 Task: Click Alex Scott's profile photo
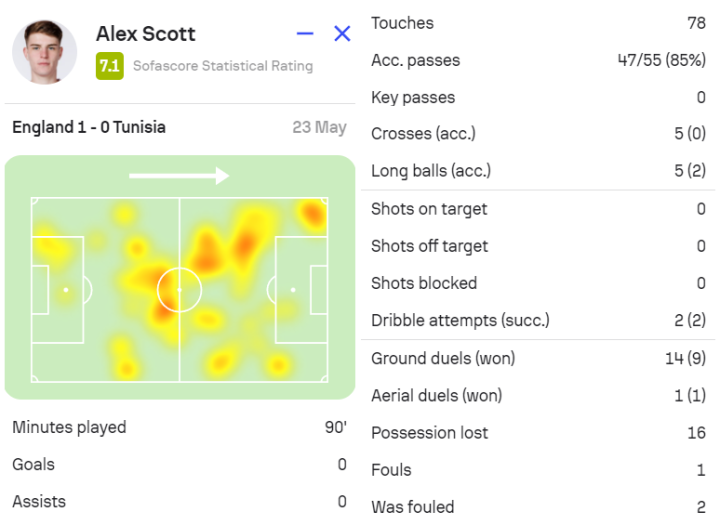coord(45,51)
